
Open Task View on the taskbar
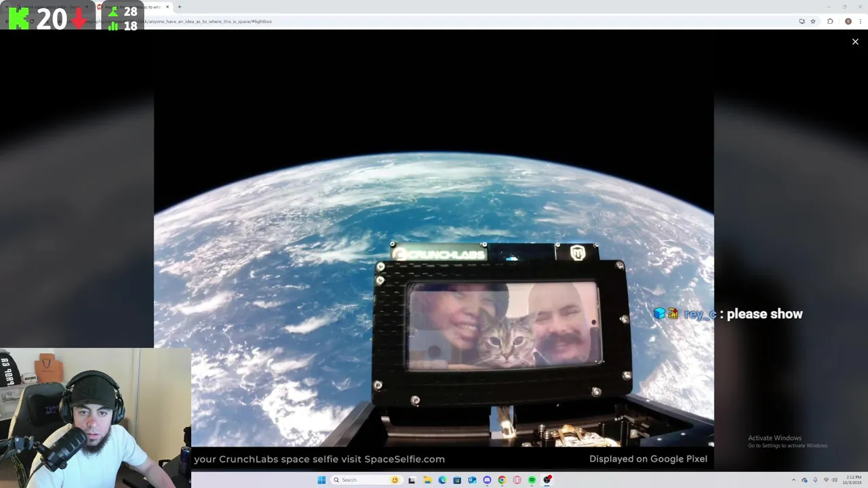pyautogui.click(x=412, y=480)
